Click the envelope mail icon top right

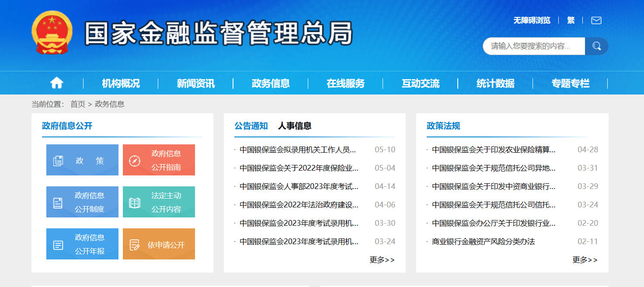click(596, 20)
